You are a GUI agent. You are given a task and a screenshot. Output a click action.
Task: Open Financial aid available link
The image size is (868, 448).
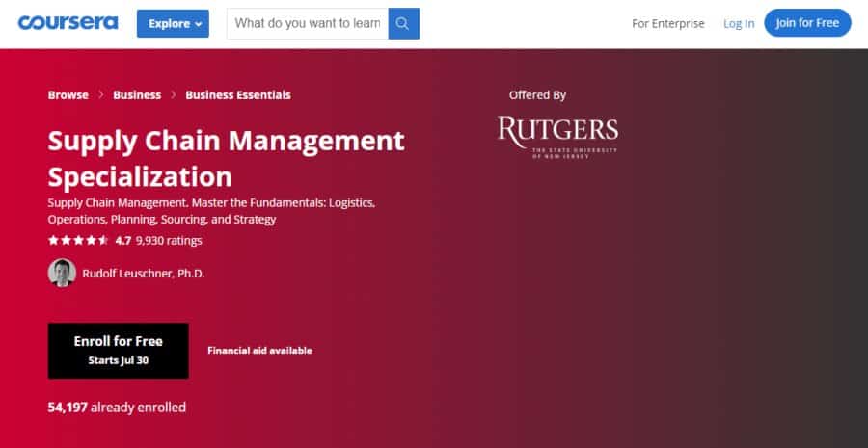tap(259, 351)
